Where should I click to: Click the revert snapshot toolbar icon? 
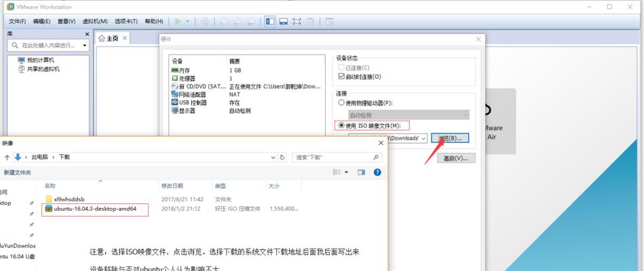238,21
